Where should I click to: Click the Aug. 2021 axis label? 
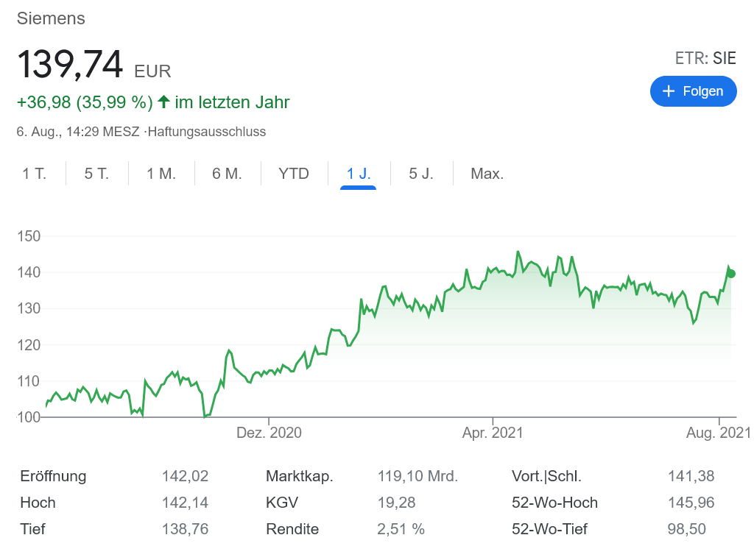[x=719, y=433]
